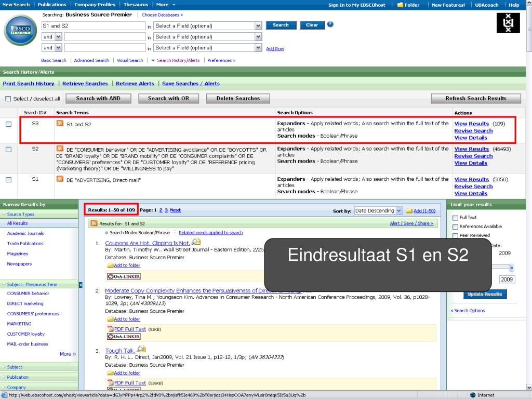Click Delete Searches button
Viewport: 532px width, 399px height.
click(x=238, y=98)
